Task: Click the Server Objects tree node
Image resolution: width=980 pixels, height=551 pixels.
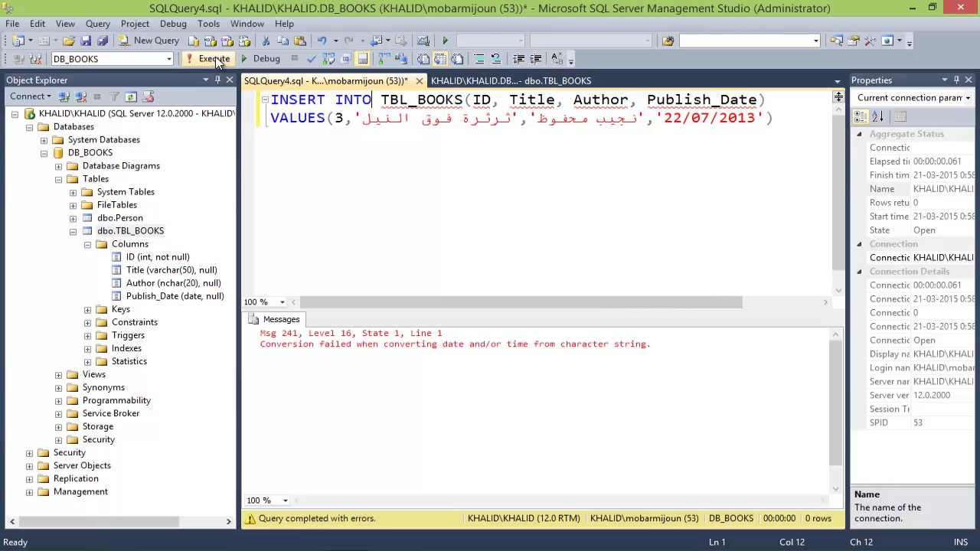Action: 82,465
